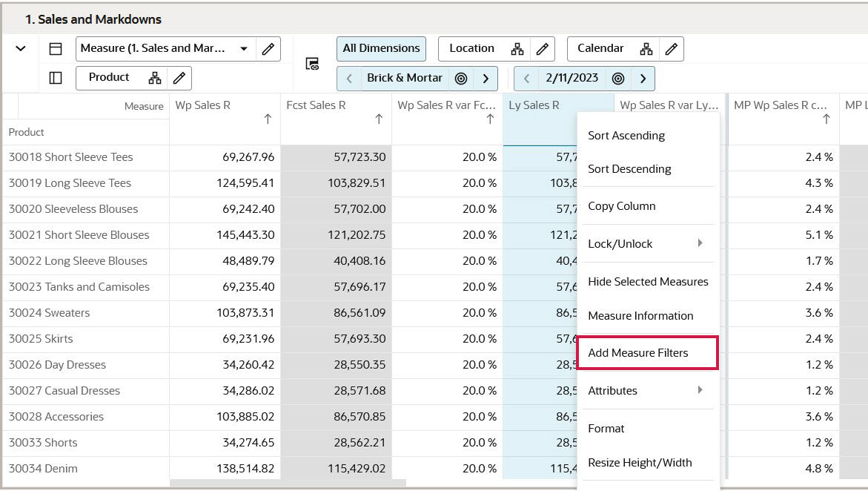Expand the Attributes submenu
Screen dimensions: 868x491
pos(648,390)
